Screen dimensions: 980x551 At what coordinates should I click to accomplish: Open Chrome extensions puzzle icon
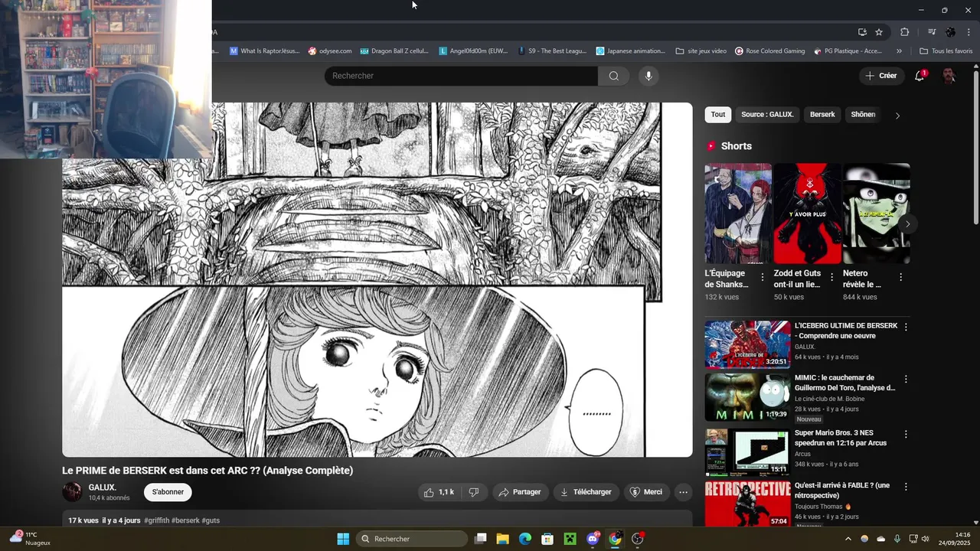pyautogui.click(x=904, y=32)
